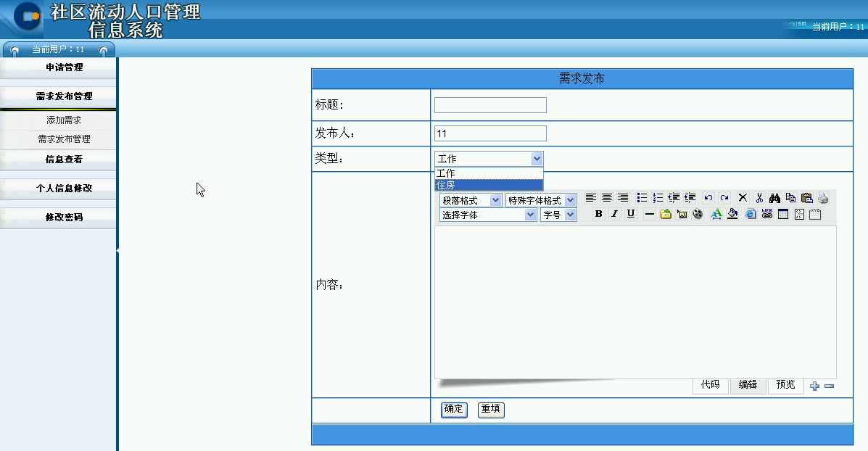Viewport: 868px width, 451px height.
Task: Focus the 标题 title input field
Action: point(490,105)
